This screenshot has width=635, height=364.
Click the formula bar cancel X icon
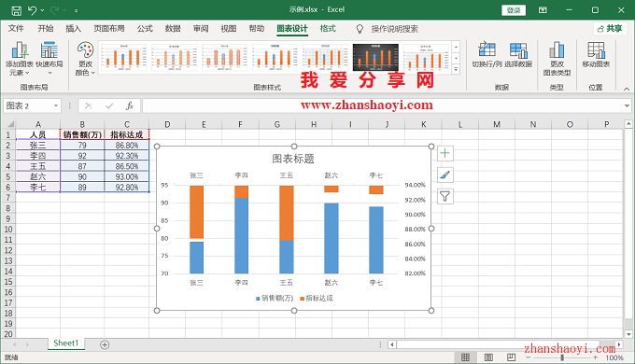click(x=89, y=106)
